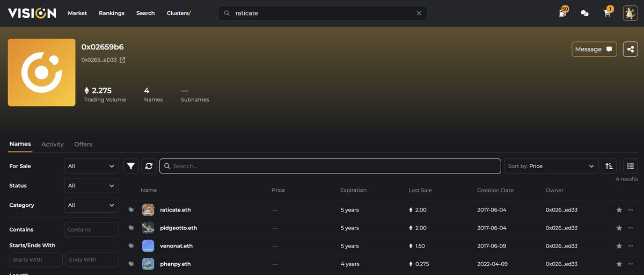Open the Search menu item
Viewport: 644px width, 275px height.
coord(145,13)
